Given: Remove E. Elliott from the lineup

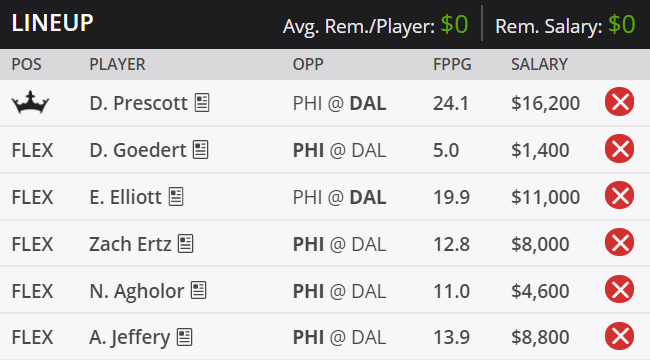Looking at the screenshot, I should [619, 195].
